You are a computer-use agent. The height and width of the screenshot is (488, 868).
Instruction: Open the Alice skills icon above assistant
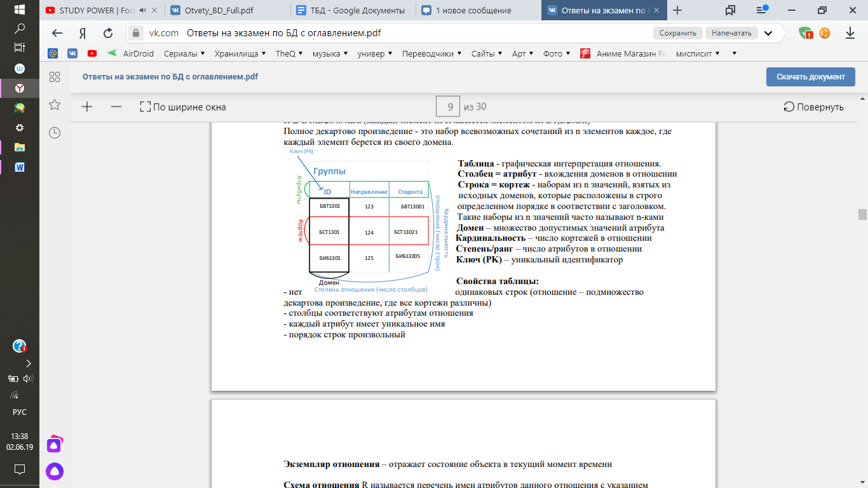(54, 444)
